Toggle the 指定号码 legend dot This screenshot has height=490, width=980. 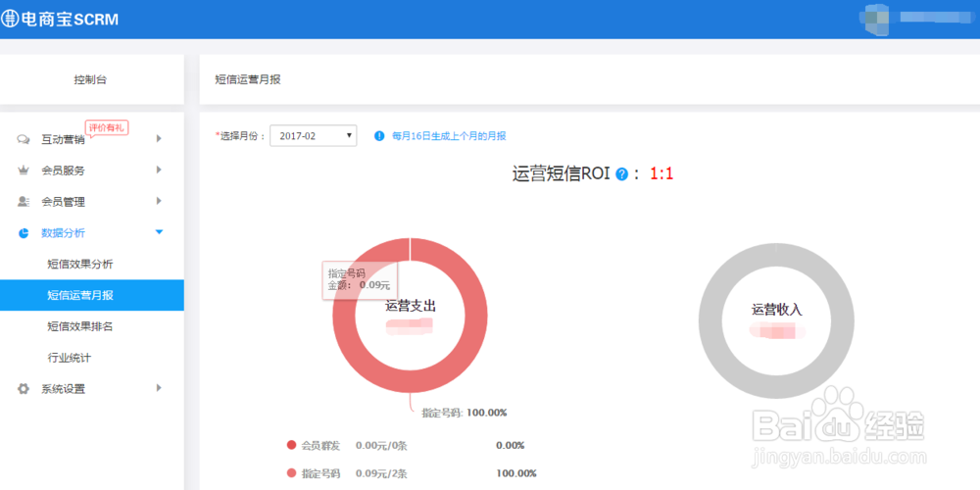click(x=291, y=473)
